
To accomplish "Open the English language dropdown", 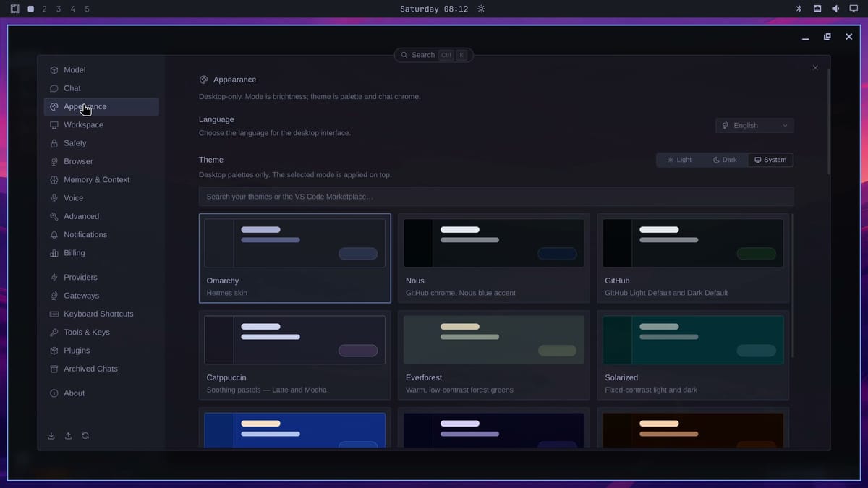I will point(754,126).
